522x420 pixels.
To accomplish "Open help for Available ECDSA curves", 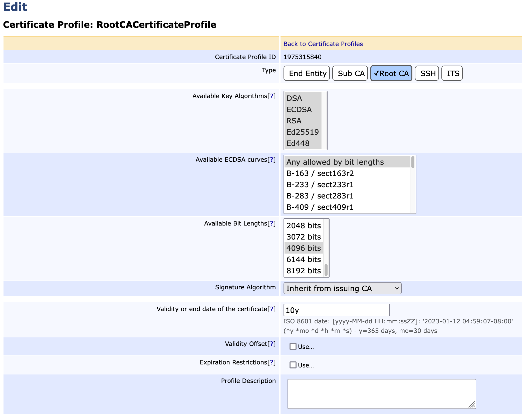I will coord(272,160).
